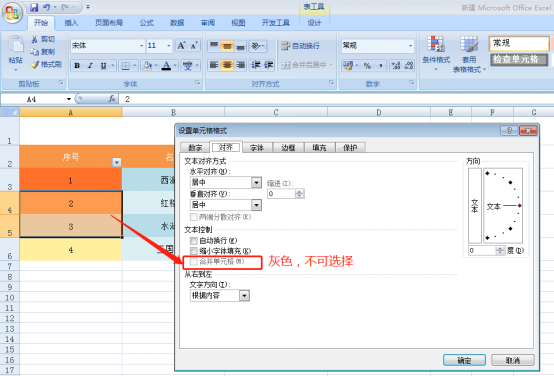Undo the last action
554x376 pixels.
[47, 7]
